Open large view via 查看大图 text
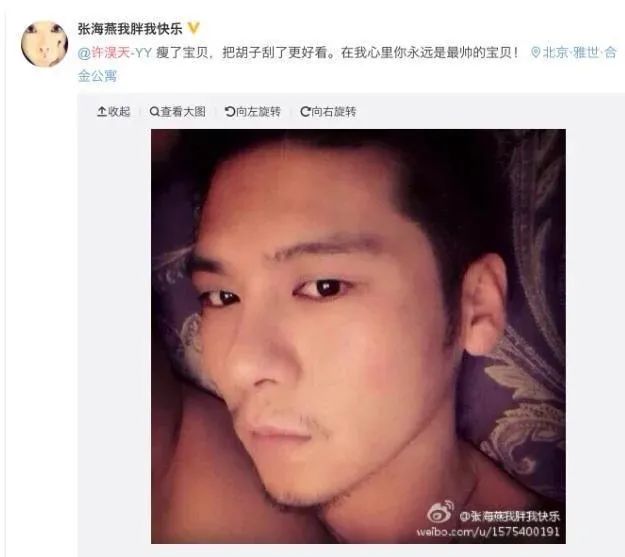 pos(183,112)
